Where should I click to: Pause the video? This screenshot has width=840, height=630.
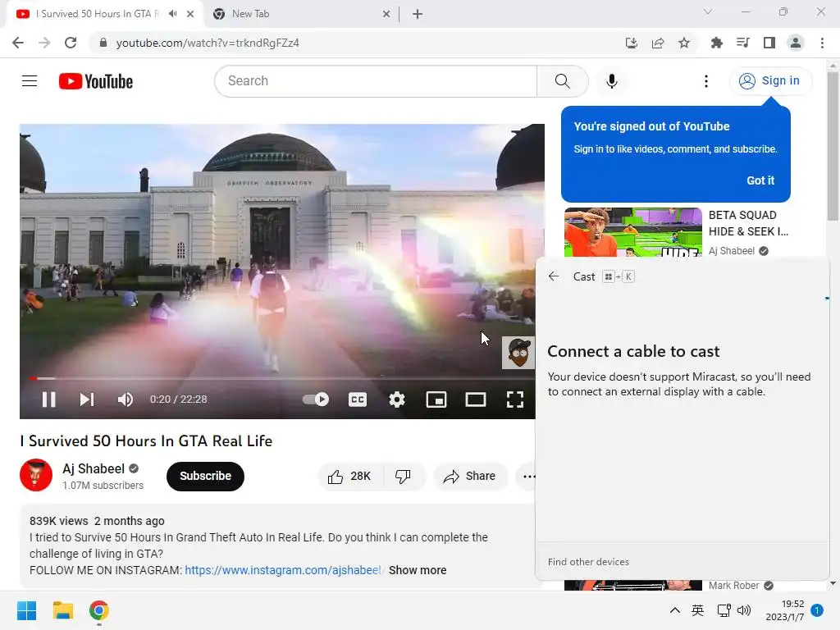coord(48,399)
